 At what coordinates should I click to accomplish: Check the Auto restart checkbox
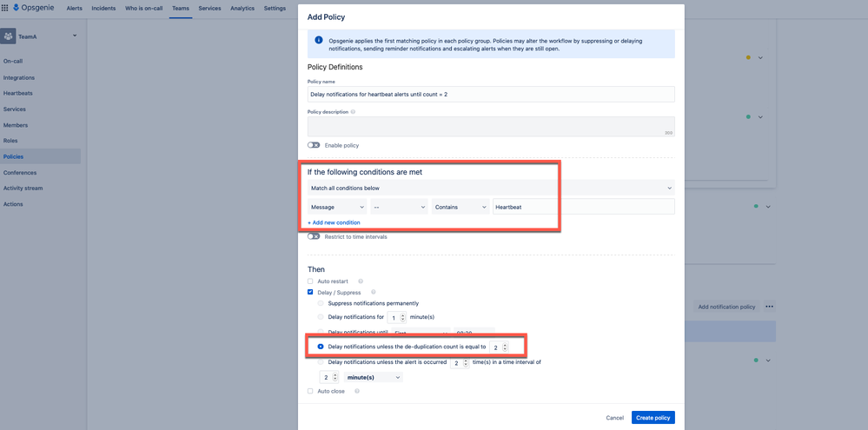tap(310, 281)
